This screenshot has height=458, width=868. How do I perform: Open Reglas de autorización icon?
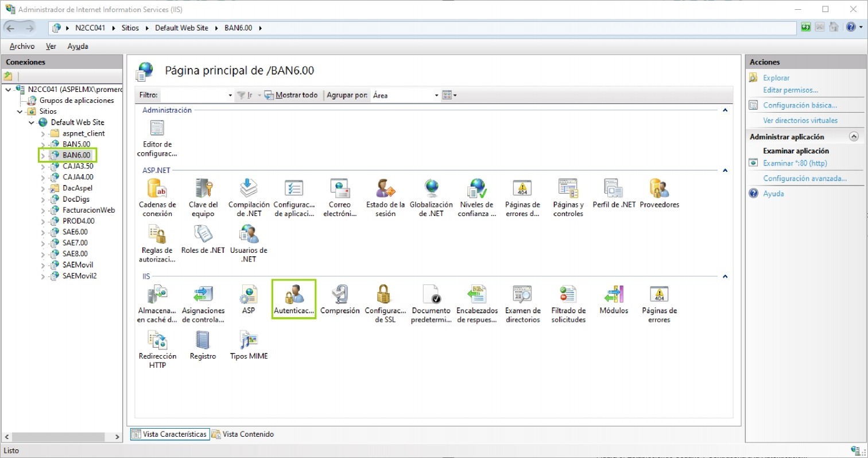click(x=157, y=244)
